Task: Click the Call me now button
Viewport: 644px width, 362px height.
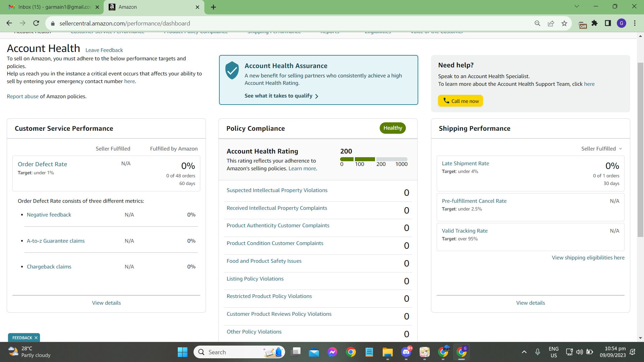Action: point(461,101)
